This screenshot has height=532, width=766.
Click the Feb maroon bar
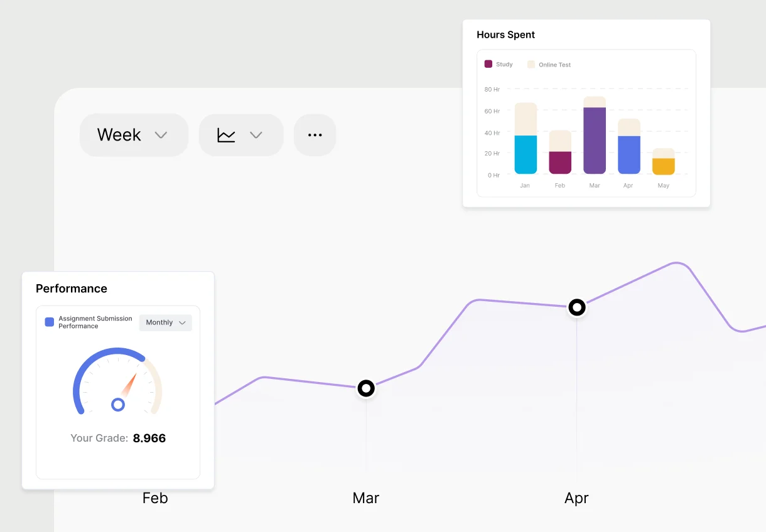click(x=560, y=162)
